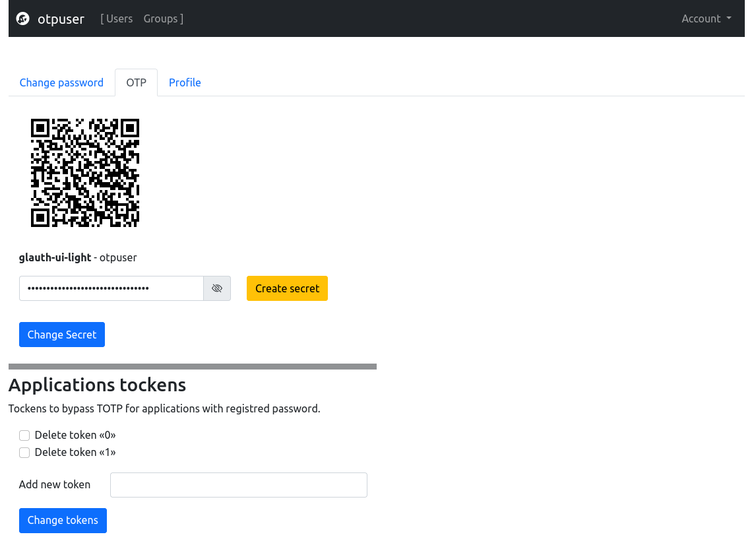Viewport: 756px width, 549px height.
Task: Click the OTP QR code image
Action: pyautogui.click(x=85, y=173)
